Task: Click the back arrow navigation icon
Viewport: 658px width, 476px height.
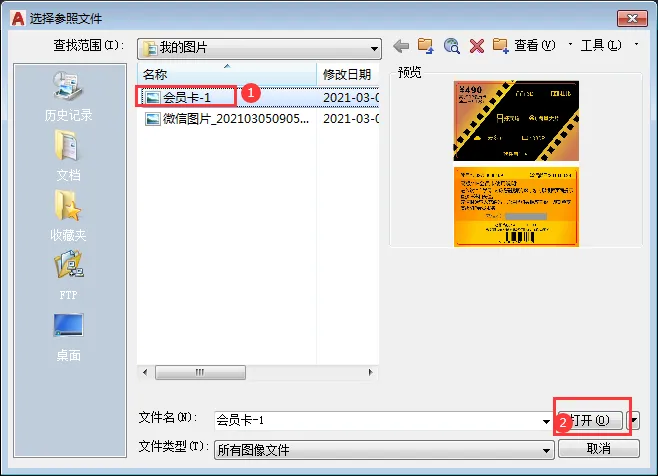Action: click(401, 45)
